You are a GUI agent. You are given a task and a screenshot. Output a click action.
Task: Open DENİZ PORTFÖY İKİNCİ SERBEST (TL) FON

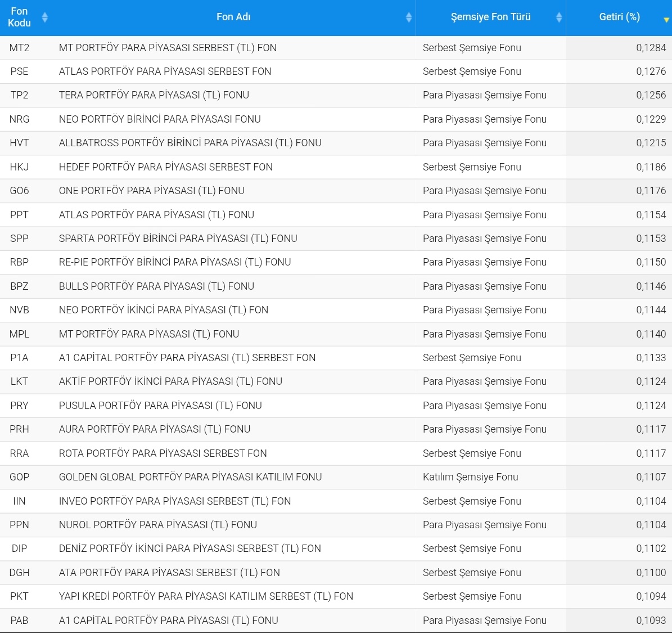click(190, 548)
